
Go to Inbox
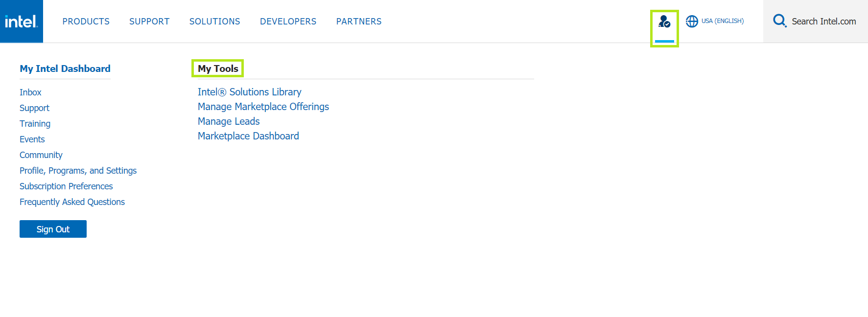(x=30, y=92)
